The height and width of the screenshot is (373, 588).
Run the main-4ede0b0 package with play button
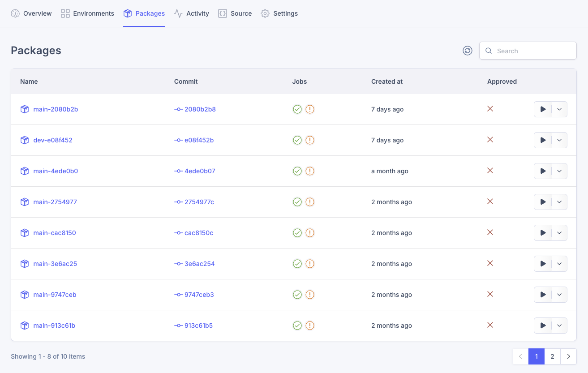tap(543, 171)
